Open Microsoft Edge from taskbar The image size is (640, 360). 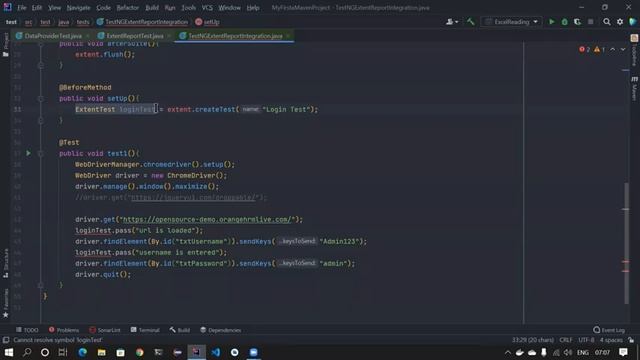point(82,352)
